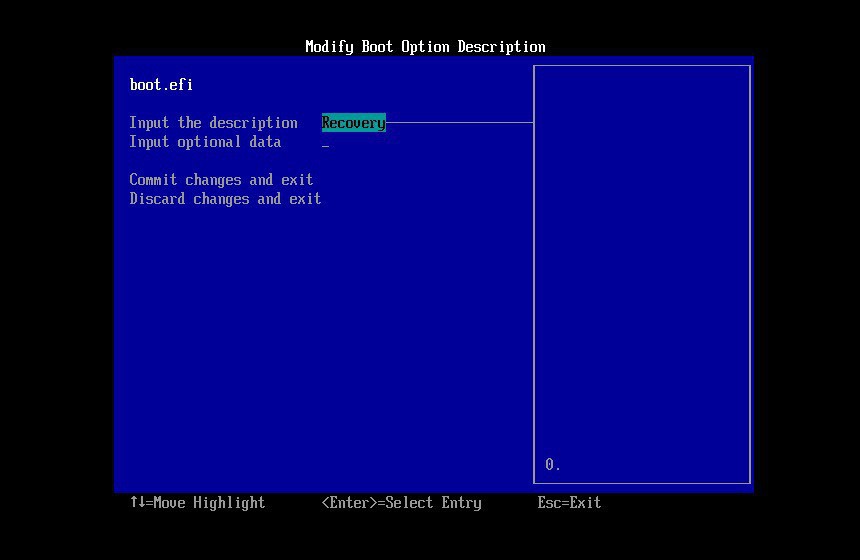This screenshot has height=560, width=860.
Task: Select the "boot.efi" file name heading
Action: pyautogui.click(x=161, y=85)
